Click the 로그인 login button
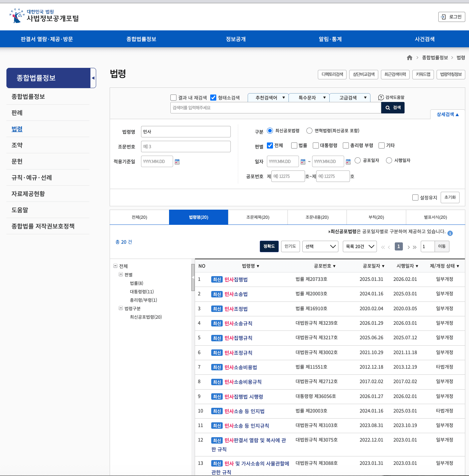This screenshot has height=476, width=469. [452, 17]
